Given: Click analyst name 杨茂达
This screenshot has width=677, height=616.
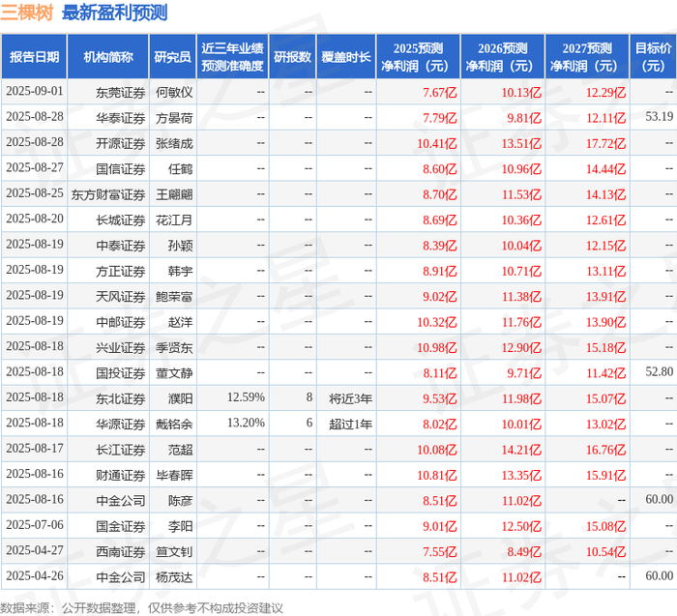Looking at the screenshot, I should (174, 577).
